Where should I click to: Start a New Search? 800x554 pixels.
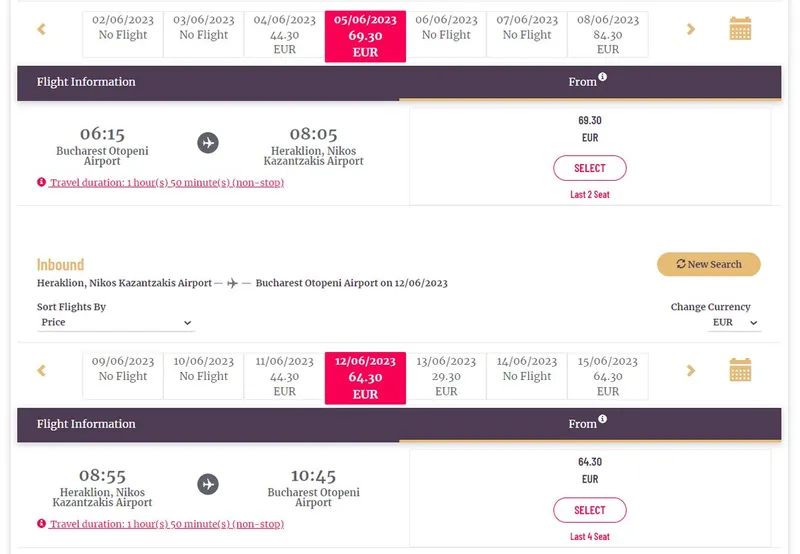(709, 264)
